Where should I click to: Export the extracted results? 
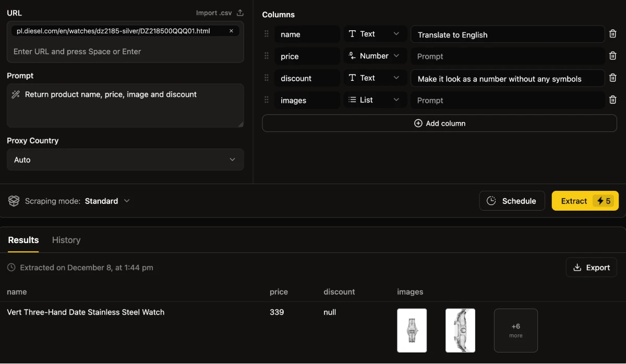tap(591, 268)
